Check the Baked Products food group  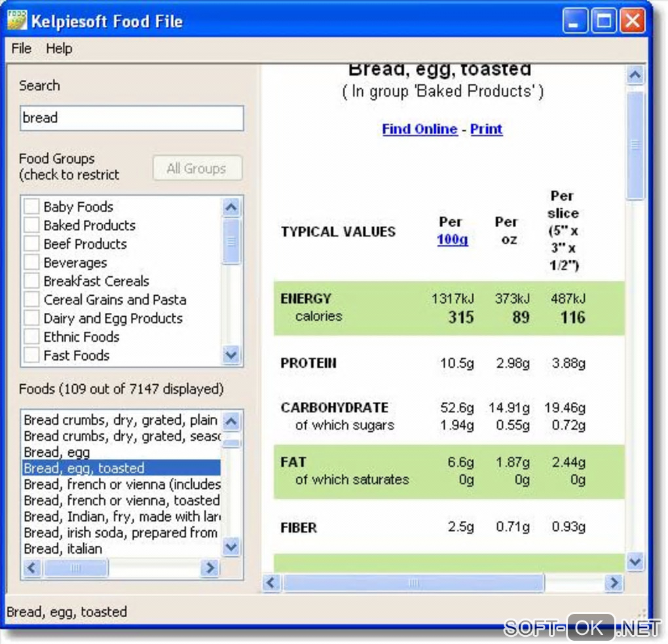tap(31, 225)
